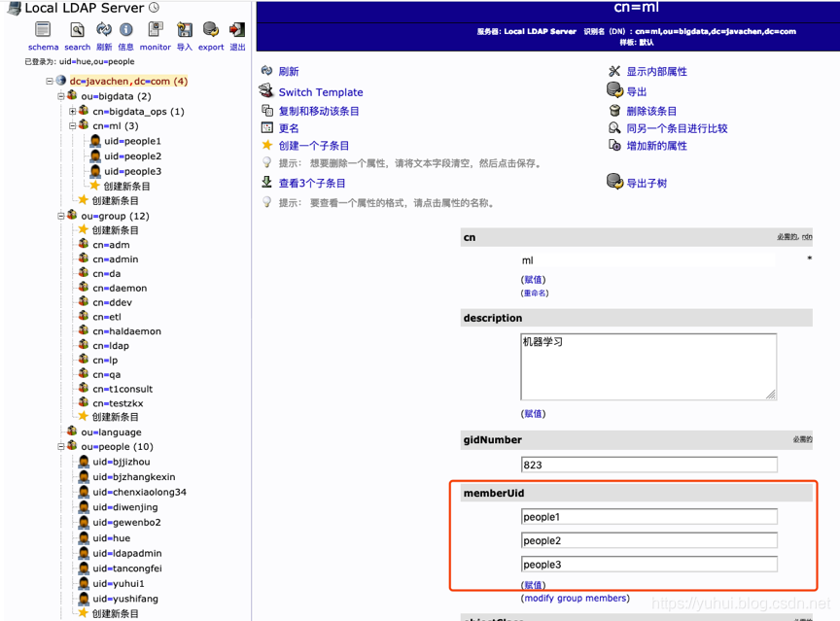The image size is (840, 621).
Task: Click the icon beside 导出子树
Action: pos(615,182)
